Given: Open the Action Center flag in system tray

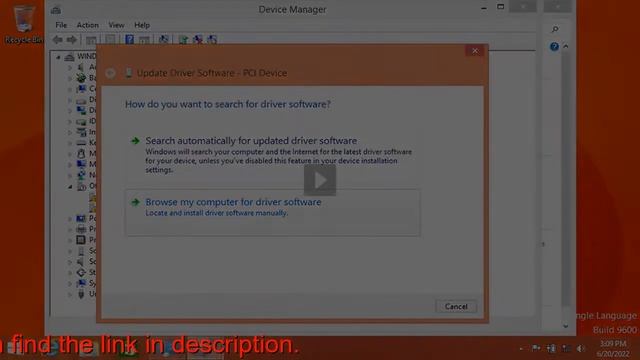Looking at the screenshot, I should (x=536, y=348).
